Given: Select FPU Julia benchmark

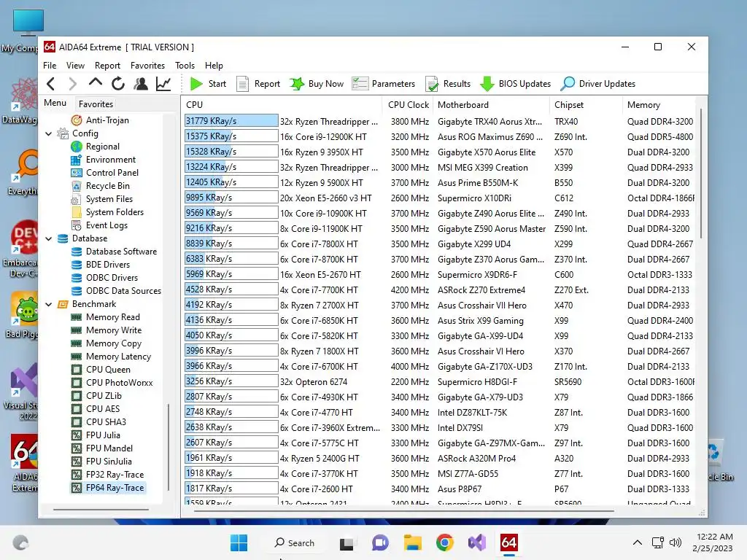Looking at the screenshot, I should [96, 435].
